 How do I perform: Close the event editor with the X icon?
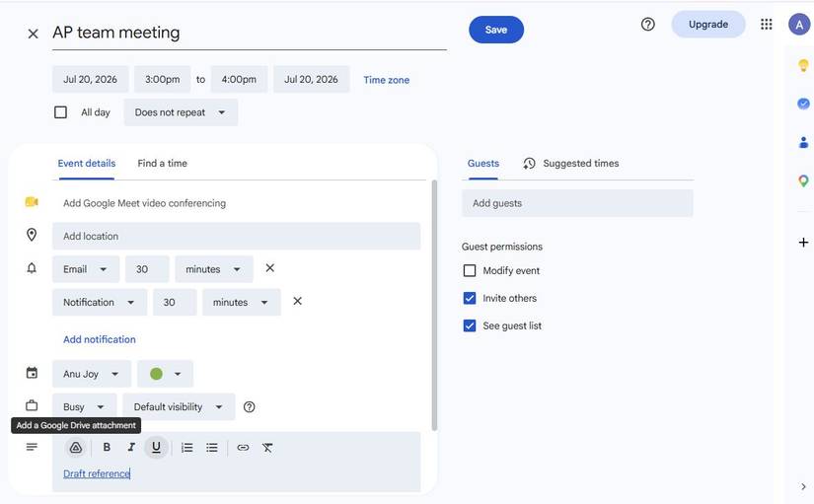pos(33,34)
